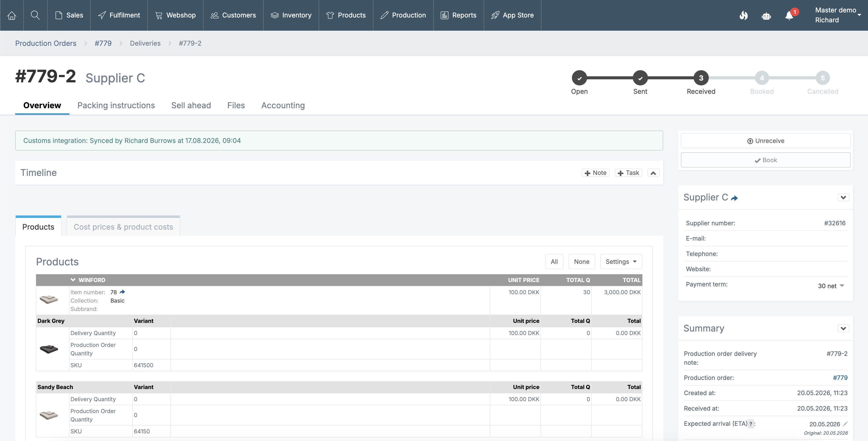
Task: Select the Products sub-tab
Action: pyautogui.click(x=39, y=226)
